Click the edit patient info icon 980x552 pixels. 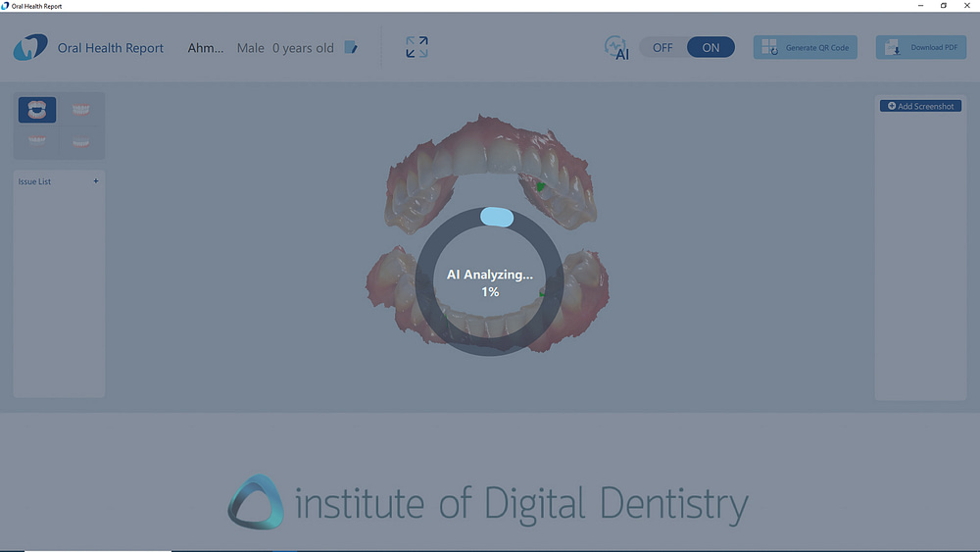click(x=351, y=48)
